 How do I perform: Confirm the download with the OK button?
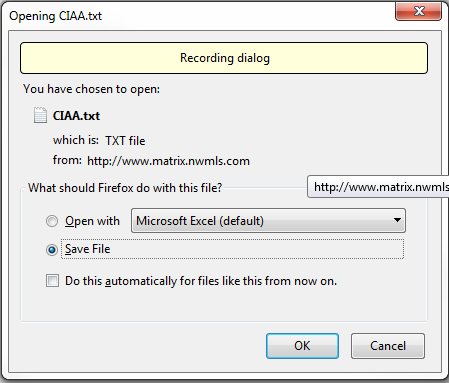point(302,346)
